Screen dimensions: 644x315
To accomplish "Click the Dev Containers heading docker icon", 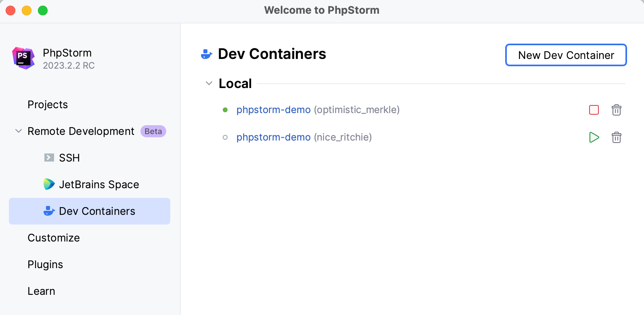I will click(207, 54).
